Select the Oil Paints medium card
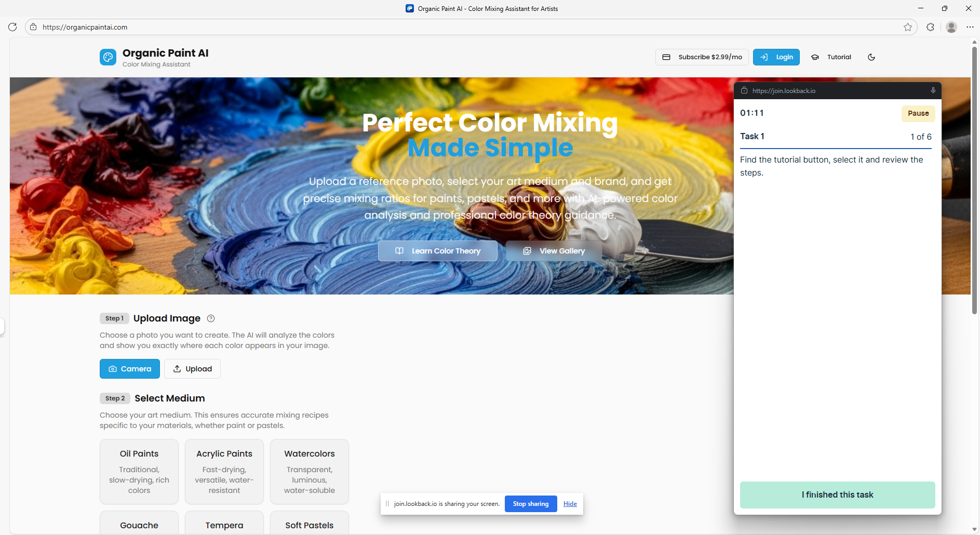The width and height of the screenshot is (980, 535). click(139, 471)
